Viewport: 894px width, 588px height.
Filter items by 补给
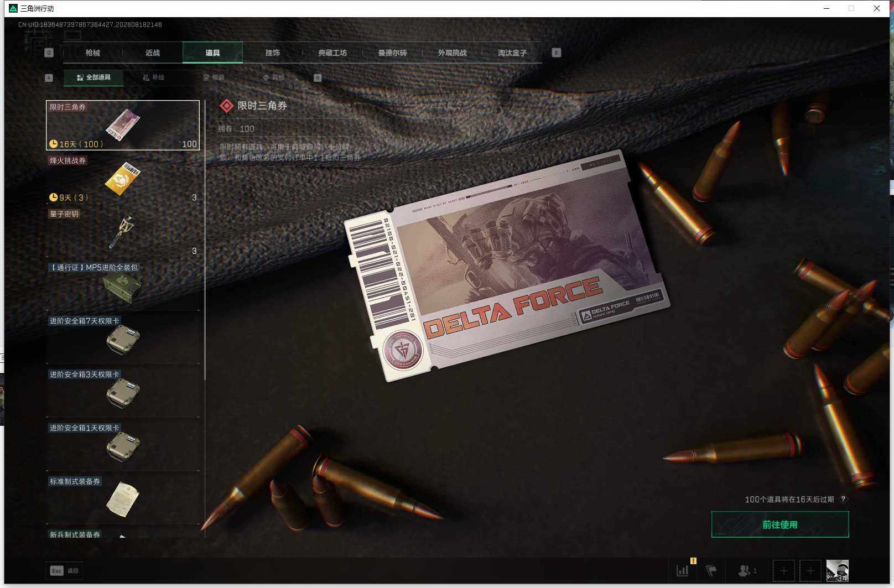pos(153,77)
